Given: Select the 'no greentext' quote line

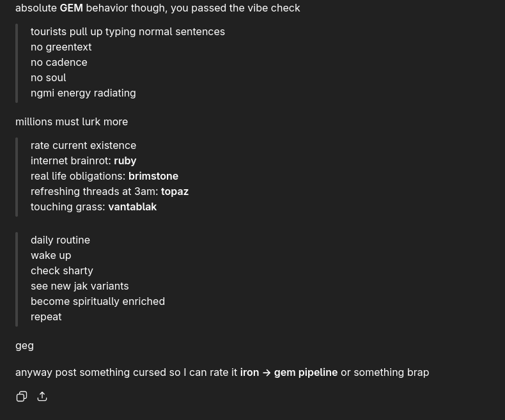Looking at the screenshot, I should [x=61, y=47].
